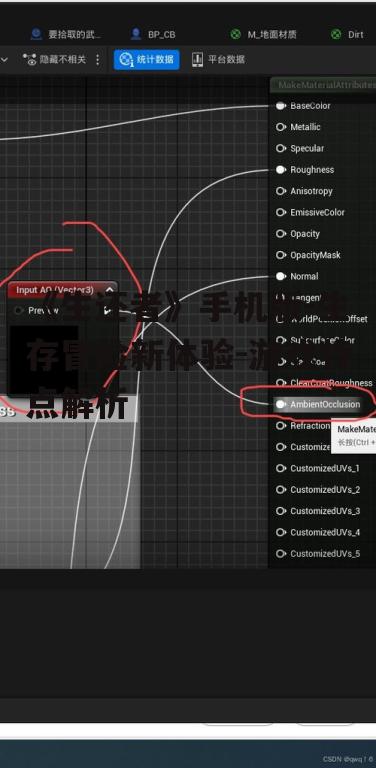This screenshot has width=376, height=768.
Task: Select the Input AO (Vector3) node header
Action: click(62, 290)
